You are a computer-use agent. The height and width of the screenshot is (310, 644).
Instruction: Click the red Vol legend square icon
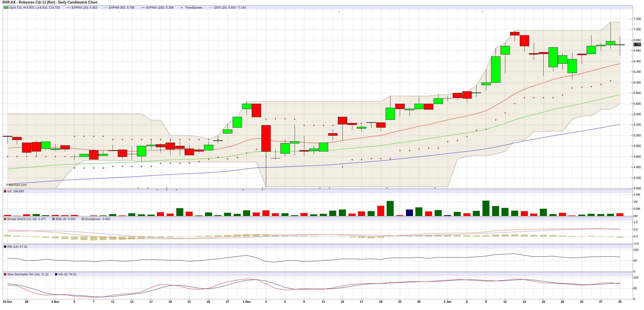coord(5,191)
